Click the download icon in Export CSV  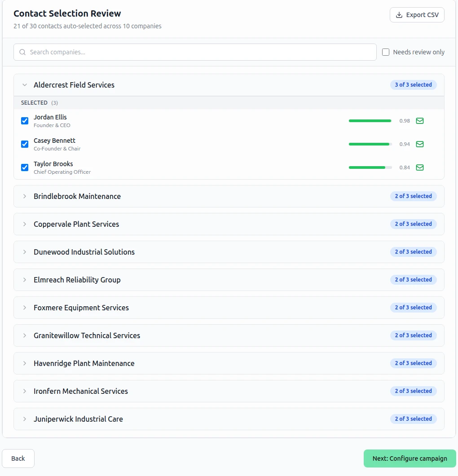tap(399, 15)
